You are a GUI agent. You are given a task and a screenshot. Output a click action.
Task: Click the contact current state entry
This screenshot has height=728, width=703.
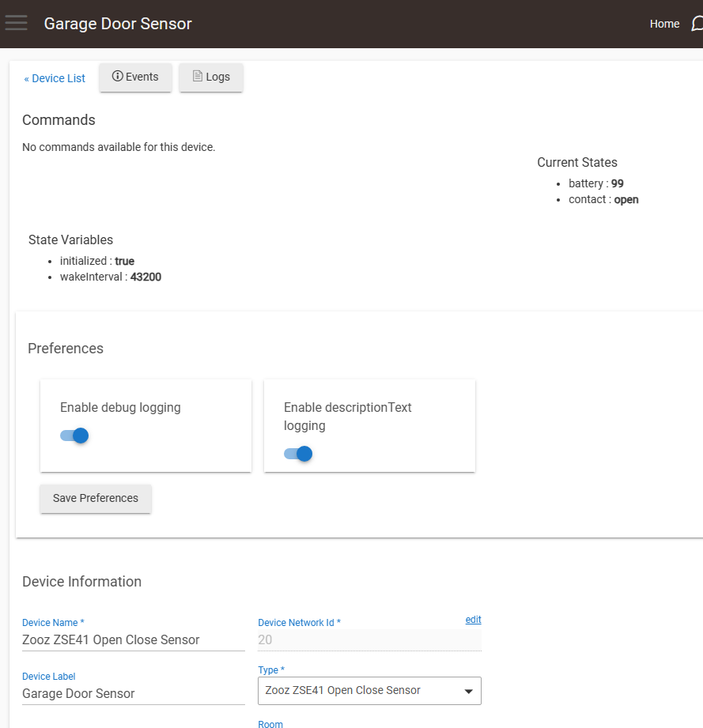tap(603, 199)
